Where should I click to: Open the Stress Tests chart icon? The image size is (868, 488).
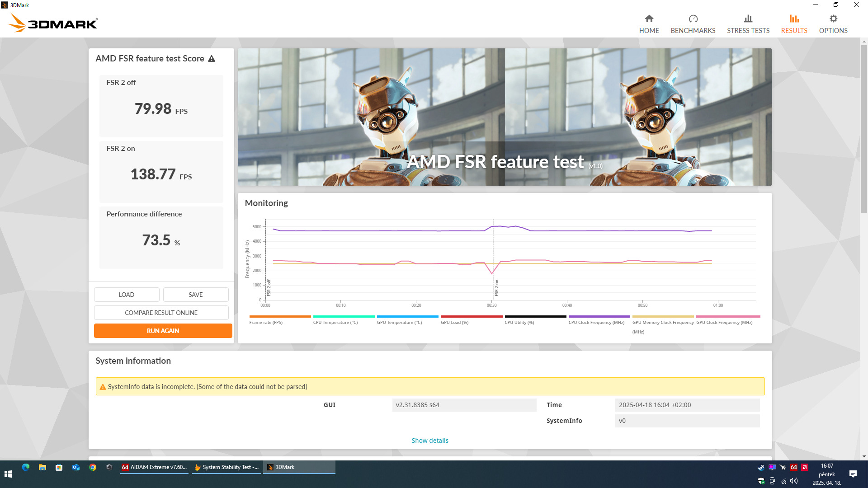click(748, 19)
